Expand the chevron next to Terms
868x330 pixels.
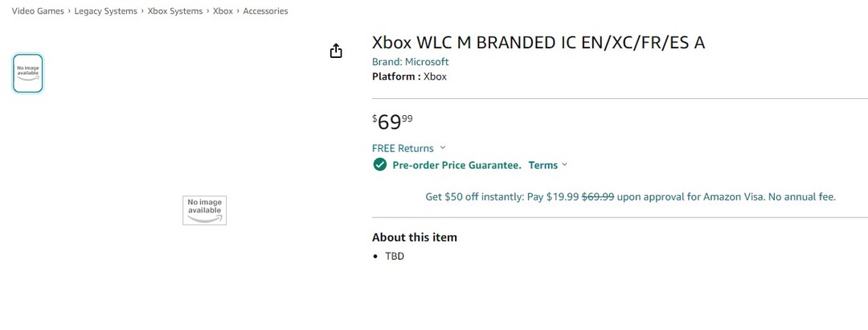point(564,165)
